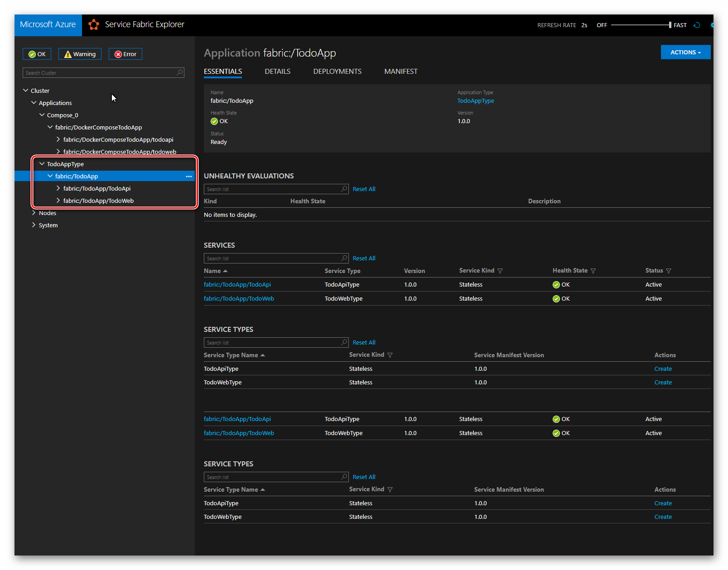Toggle the Warning health filter
Screen dimensions: 728x570
click(80, 54)
